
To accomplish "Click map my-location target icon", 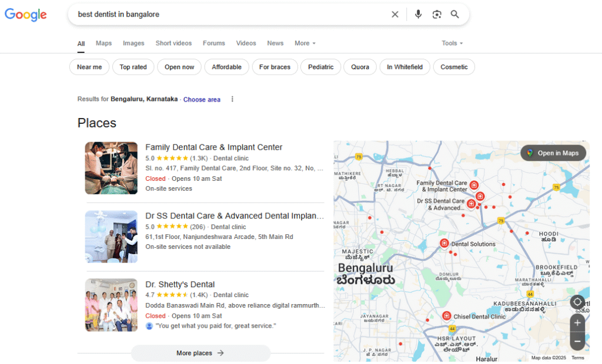I will point(577,302).
